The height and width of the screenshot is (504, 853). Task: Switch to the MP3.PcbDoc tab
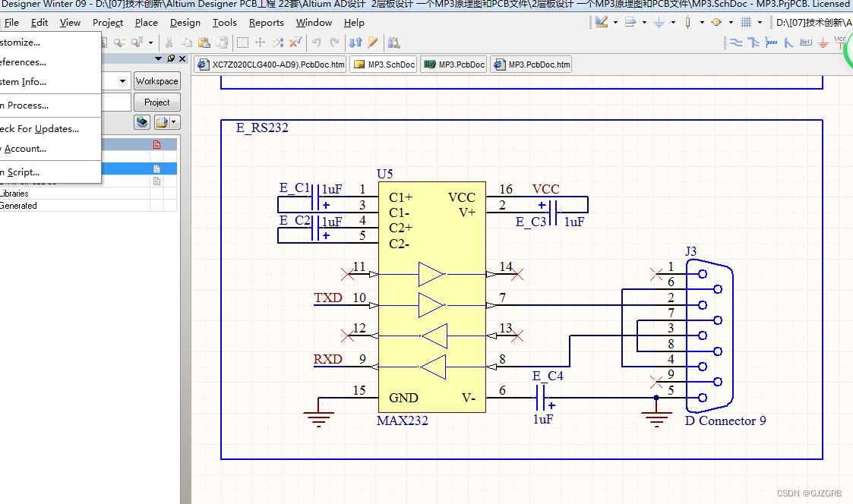(453, 65)
